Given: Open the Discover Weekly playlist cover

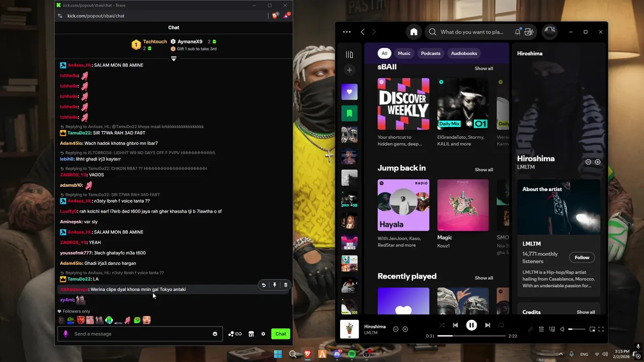Looking at the screenshot, I should (x=404, y=104).
